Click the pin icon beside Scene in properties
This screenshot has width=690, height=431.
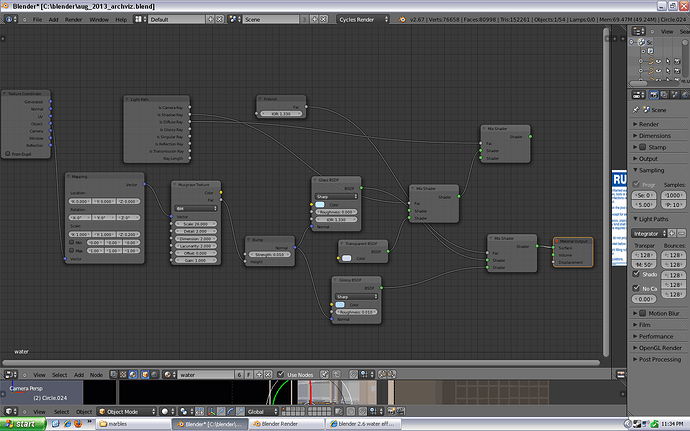tap(635, 110)
